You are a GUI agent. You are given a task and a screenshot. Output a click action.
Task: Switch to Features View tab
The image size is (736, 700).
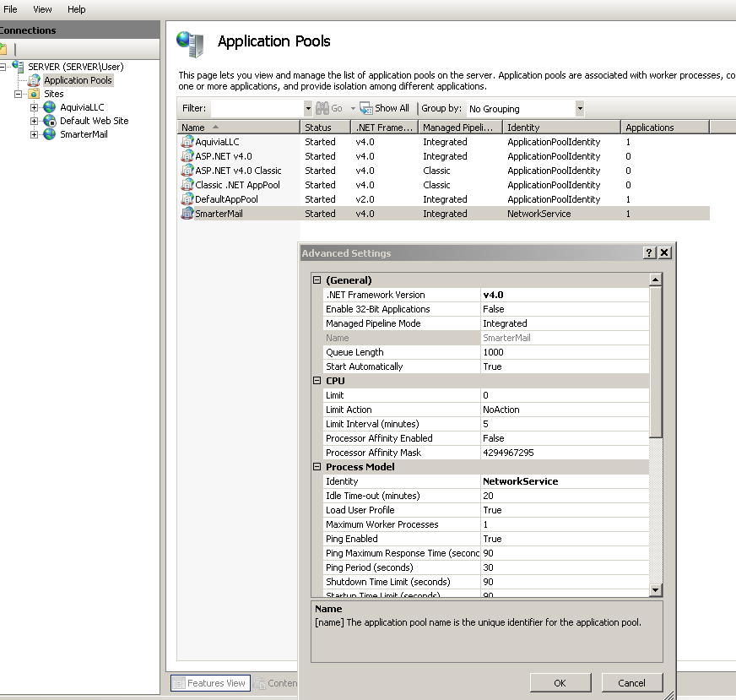210,683
